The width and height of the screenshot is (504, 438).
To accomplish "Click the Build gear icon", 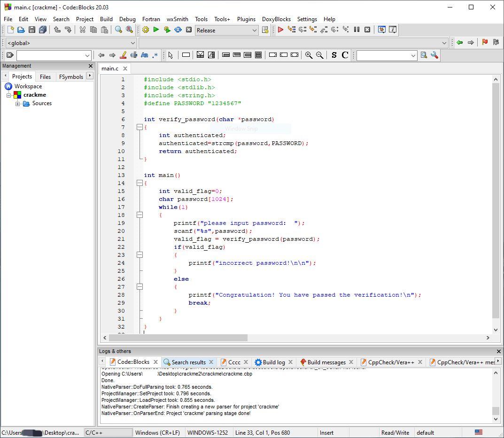I will 146,30.
